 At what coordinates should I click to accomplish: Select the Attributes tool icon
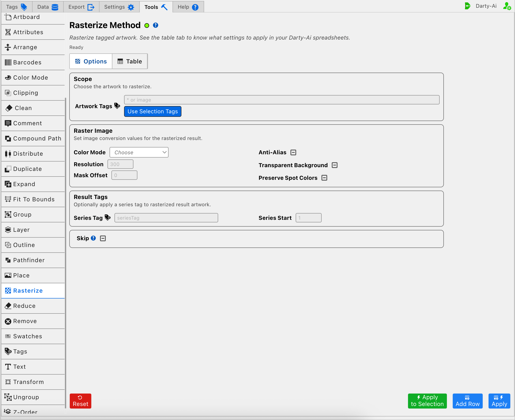(8, 32)
